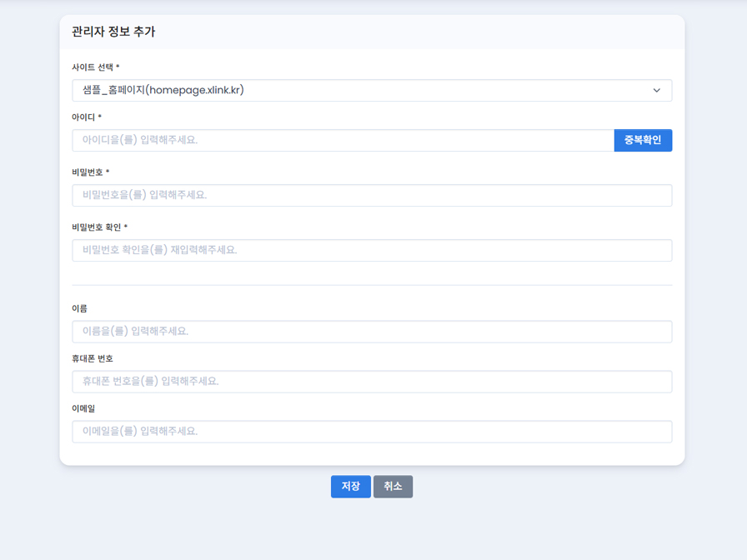747x560 pixels.
Task: Focus the 아이디 input field
Action: (343, 140)
